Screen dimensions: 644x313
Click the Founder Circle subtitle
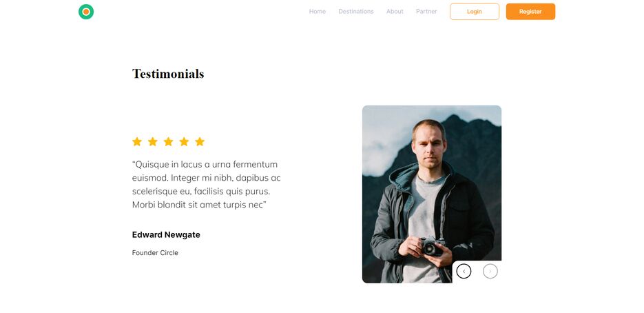(x=155, y=253)
